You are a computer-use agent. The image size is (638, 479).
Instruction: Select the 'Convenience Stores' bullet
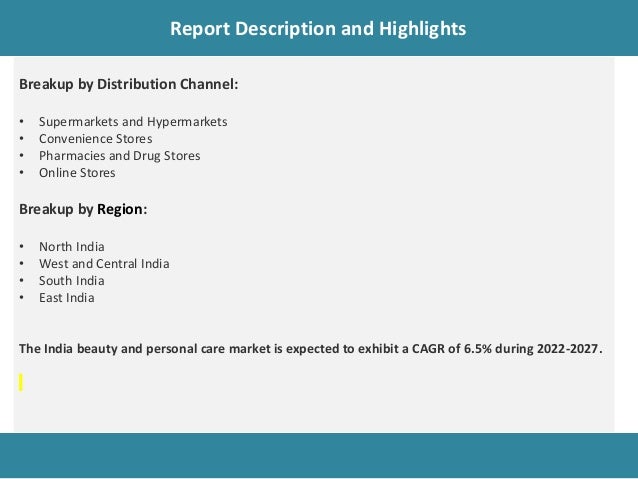pos(96,139)
